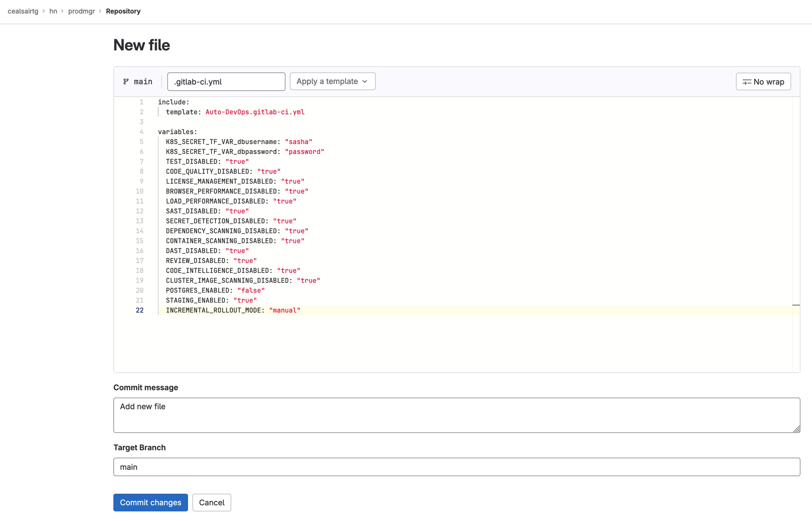Click the breadcrumb chevron after hn
This screenshot has height=521, width=812.
pos(62,11)
